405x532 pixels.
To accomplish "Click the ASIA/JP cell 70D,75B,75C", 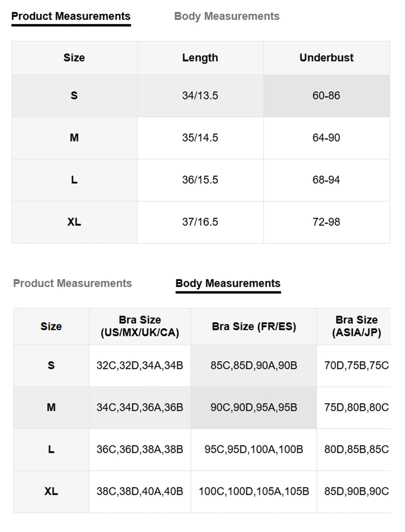I will tap(357, 366).
